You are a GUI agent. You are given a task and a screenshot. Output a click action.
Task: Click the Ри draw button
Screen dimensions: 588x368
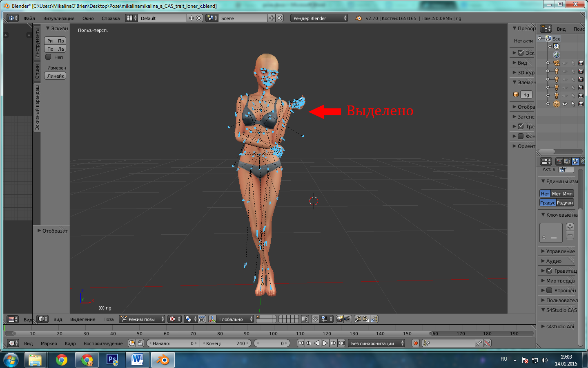(x=50, y=41)
